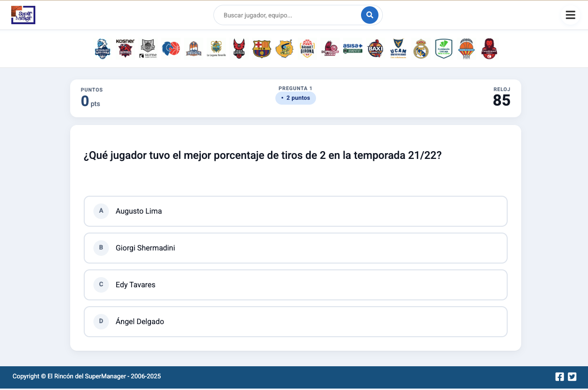Viewport: 588px width, 390px height.
Task: Choose answer B, Giorgi Shermadini
Action: [296, 248]
